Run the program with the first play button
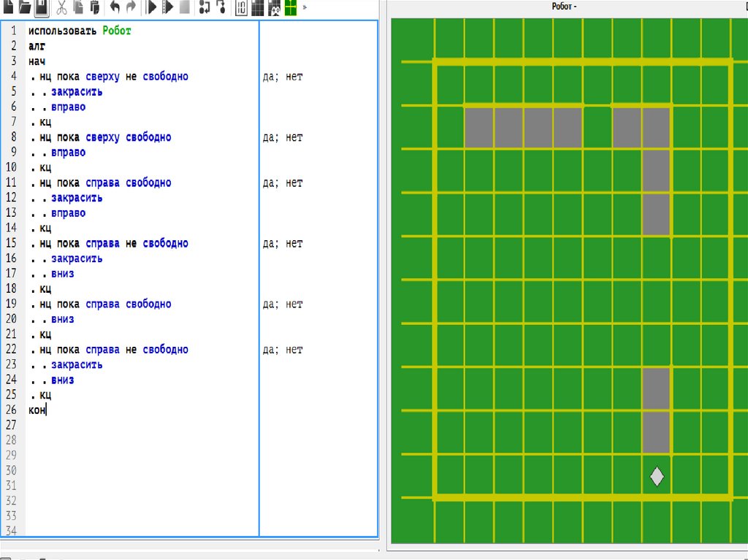 click(x=151, y=7)
